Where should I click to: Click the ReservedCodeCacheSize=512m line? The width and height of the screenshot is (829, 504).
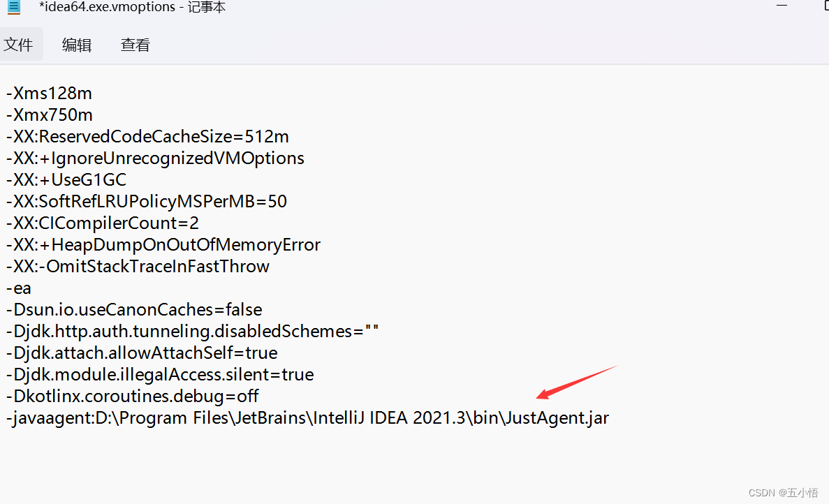[147, 137]
